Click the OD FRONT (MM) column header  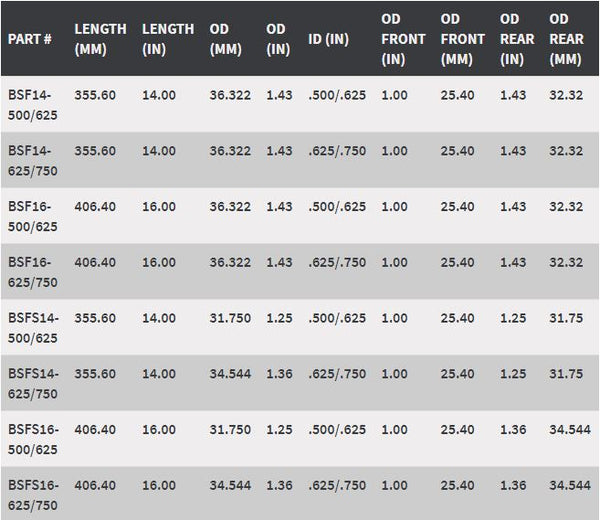click(x=461, y=39)
